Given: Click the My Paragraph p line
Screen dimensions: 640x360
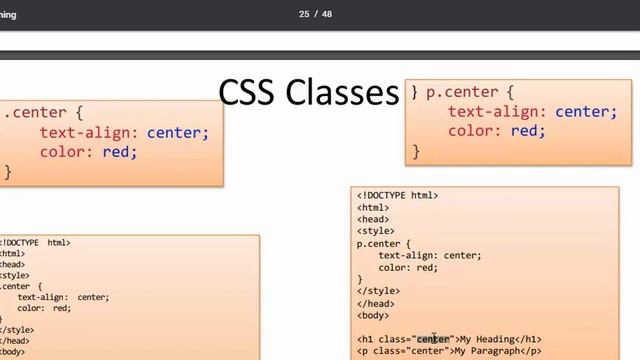Looking at the screenshot, I should point(449,351).
